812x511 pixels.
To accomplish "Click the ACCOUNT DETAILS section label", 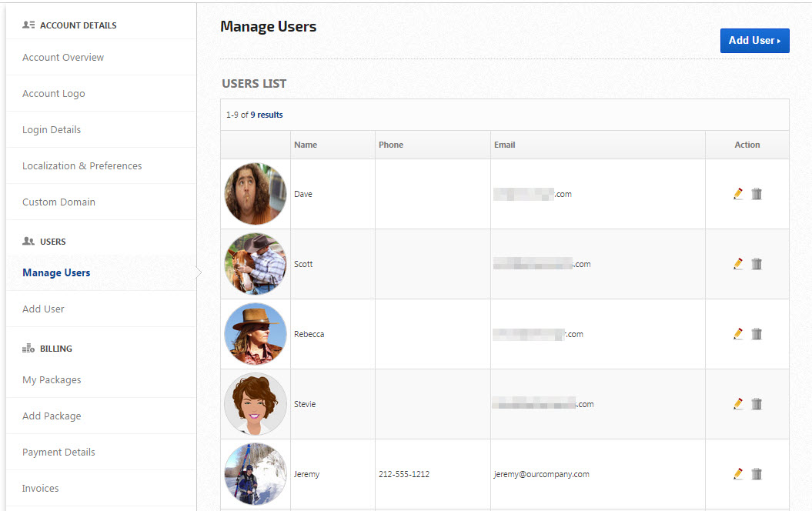I will coord(79,25).
